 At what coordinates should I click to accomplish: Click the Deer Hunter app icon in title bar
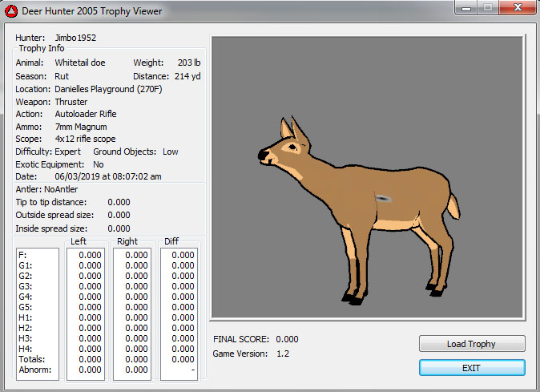[11, 11]
